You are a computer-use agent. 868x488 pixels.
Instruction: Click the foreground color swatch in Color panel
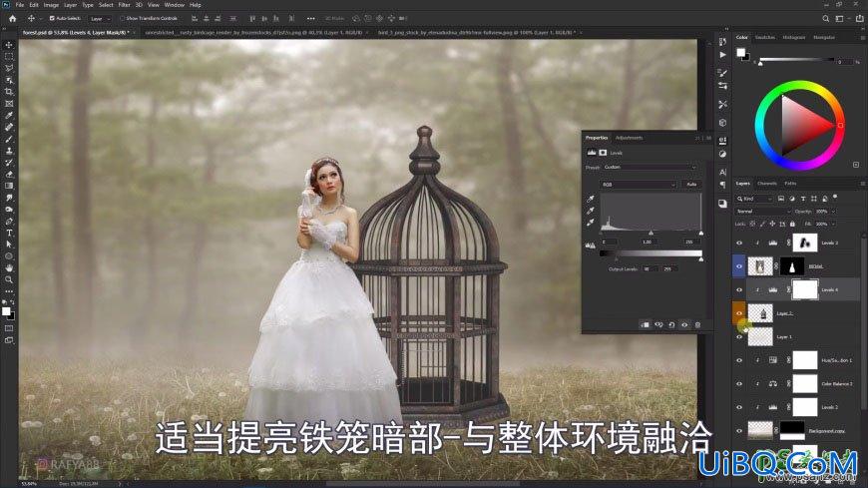tap(740, 53)
